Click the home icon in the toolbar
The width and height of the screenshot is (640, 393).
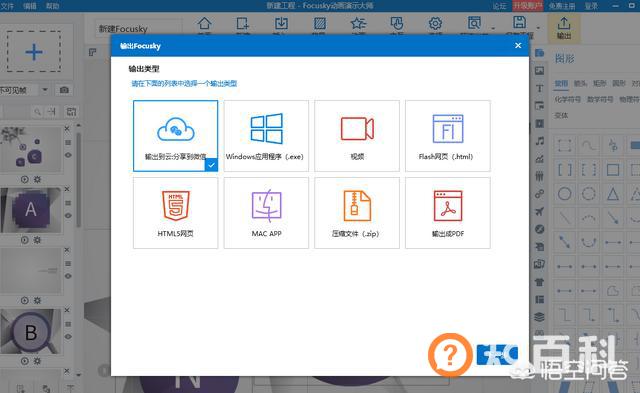click(204, 24)
